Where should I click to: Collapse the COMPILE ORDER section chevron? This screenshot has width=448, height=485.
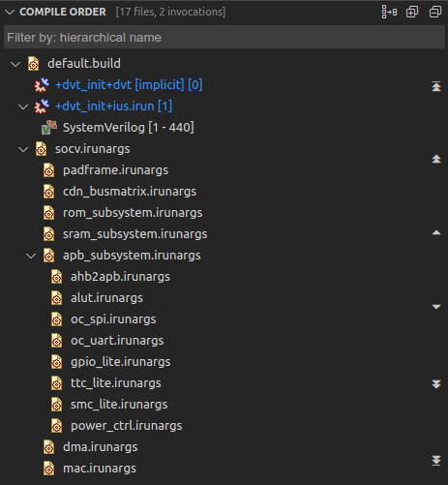(10, 13)
